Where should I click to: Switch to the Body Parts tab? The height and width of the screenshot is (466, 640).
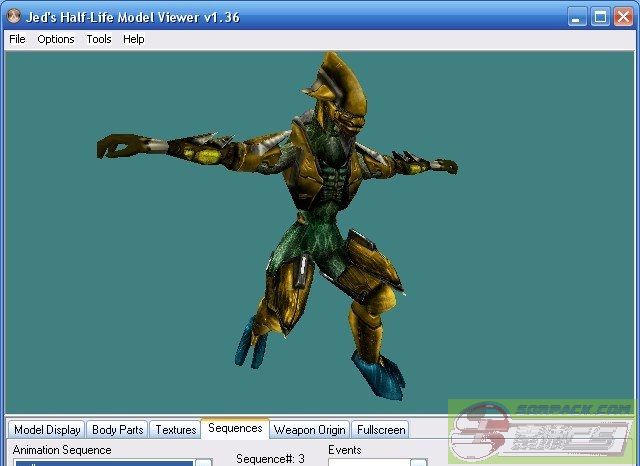[x=117, y=430]
